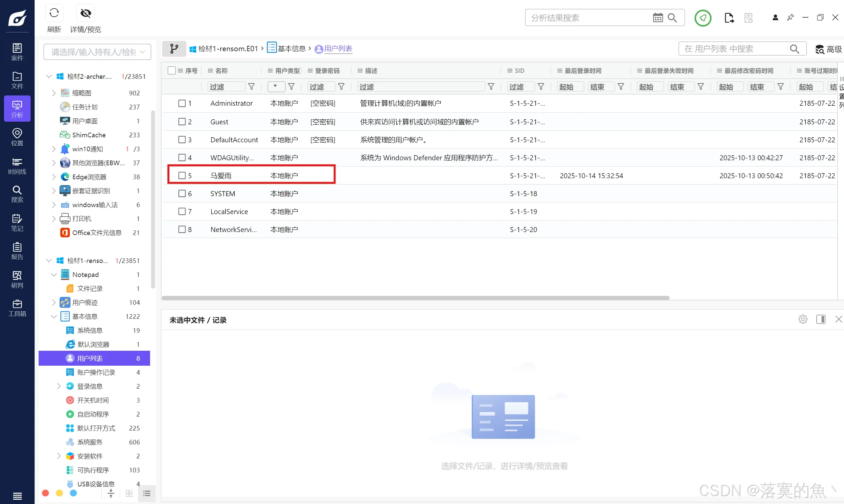This screenshot has height=504, width=844.
Task: Click the horizontal scrollbar below table
Action: (415, 298)
